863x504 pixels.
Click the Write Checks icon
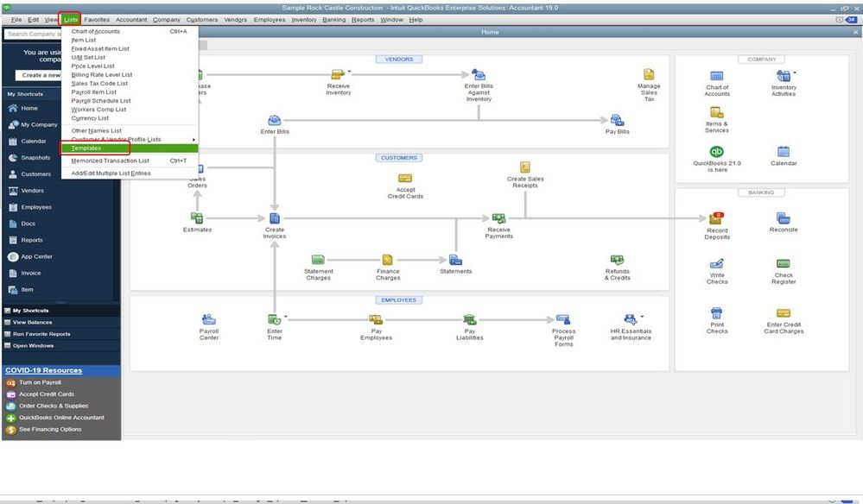coord(717,264)
